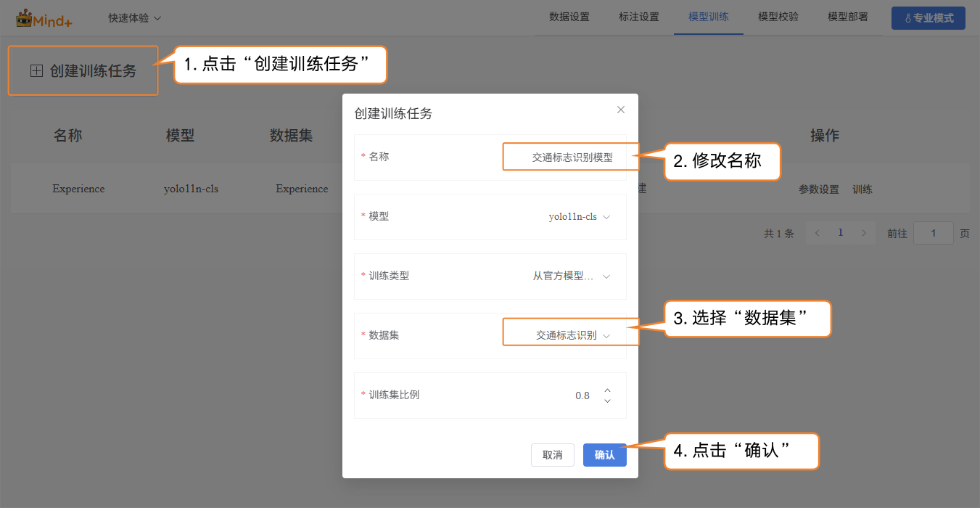Switch to the 数据设置 tab
This screenshot has height=508, width=980.
tap(569, 17)
